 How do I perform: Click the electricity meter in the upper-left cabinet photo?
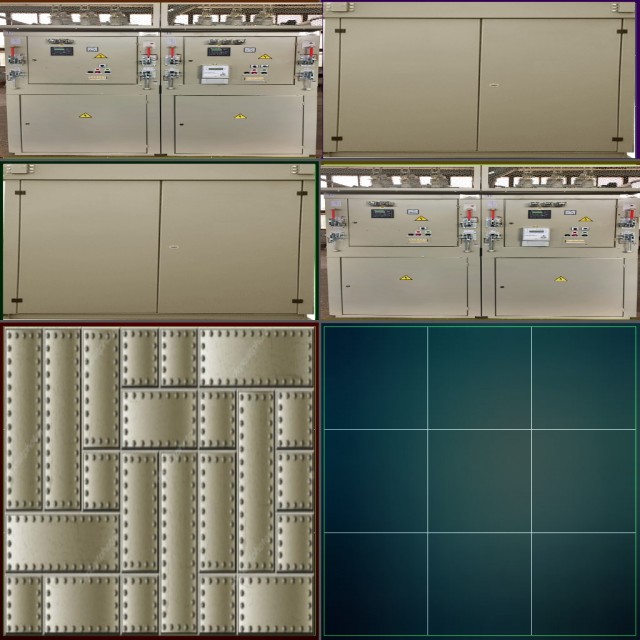click(215, 74)
